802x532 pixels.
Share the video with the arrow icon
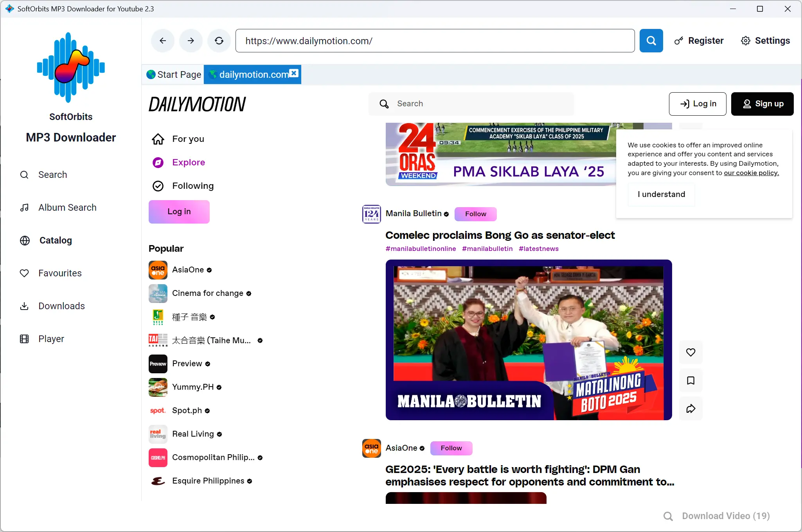click(691, 408)
